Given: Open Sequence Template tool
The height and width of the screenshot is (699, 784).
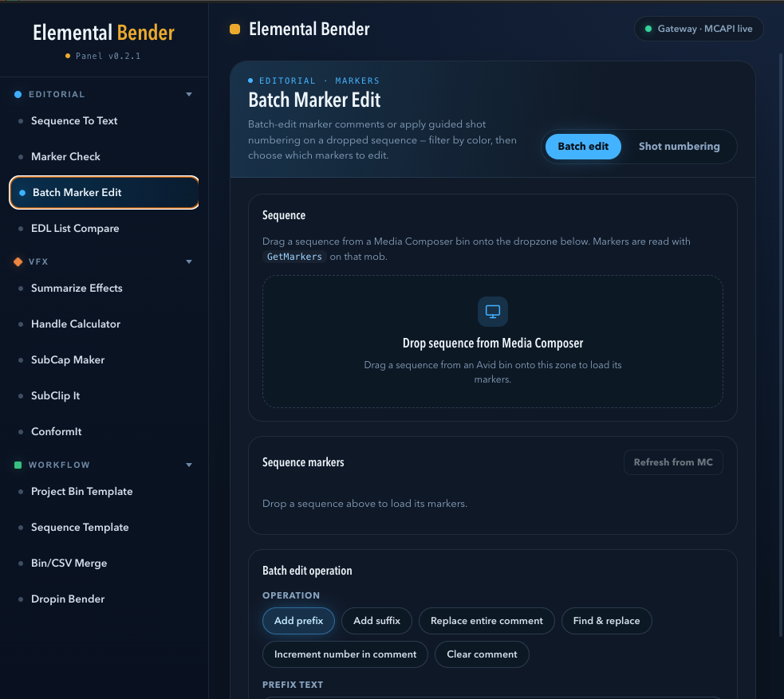Looking at the screenshot, I should pos(104,528).
